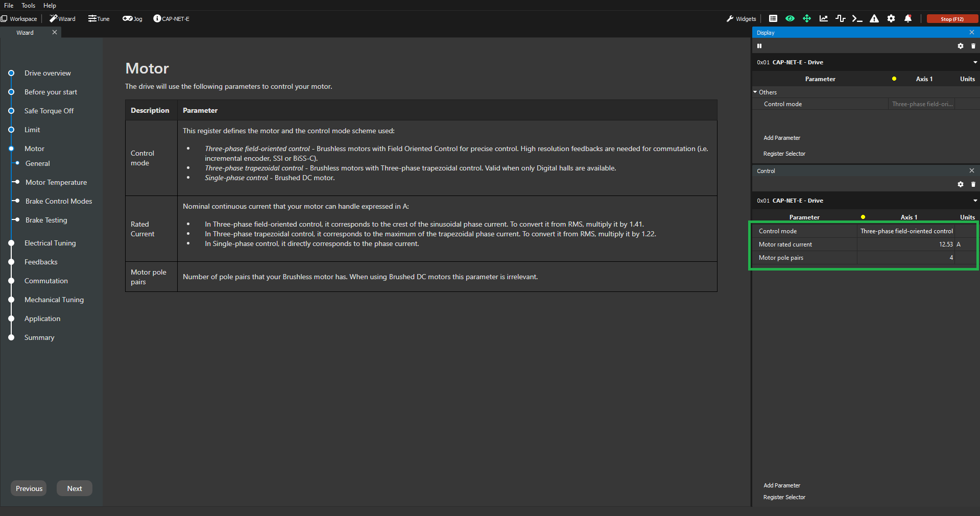Click the Next button
Screen dimensions: 980x516
(75, 488)
